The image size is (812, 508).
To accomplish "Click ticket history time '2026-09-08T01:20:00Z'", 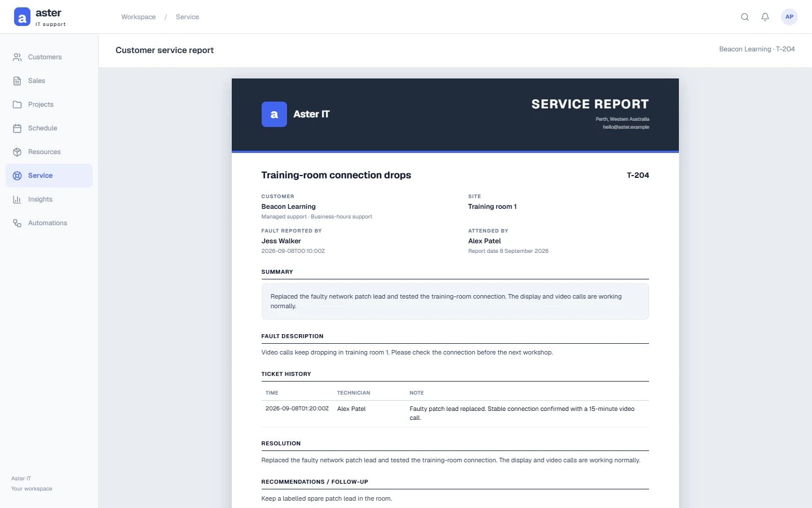I will click(297, 409).
